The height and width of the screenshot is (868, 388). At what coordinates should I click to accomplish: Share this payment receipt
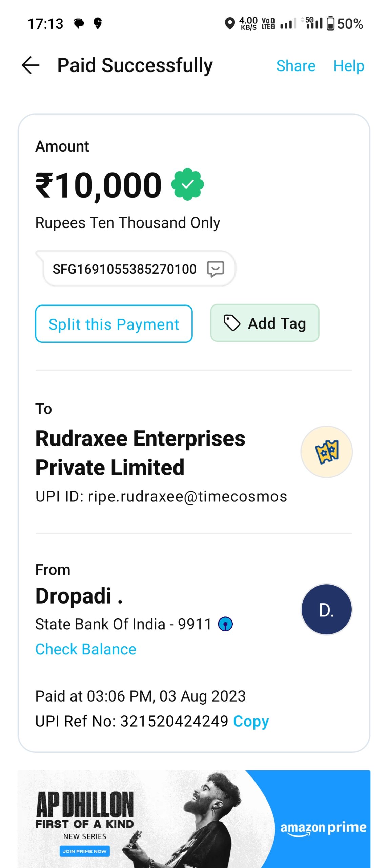pos(295,66)
